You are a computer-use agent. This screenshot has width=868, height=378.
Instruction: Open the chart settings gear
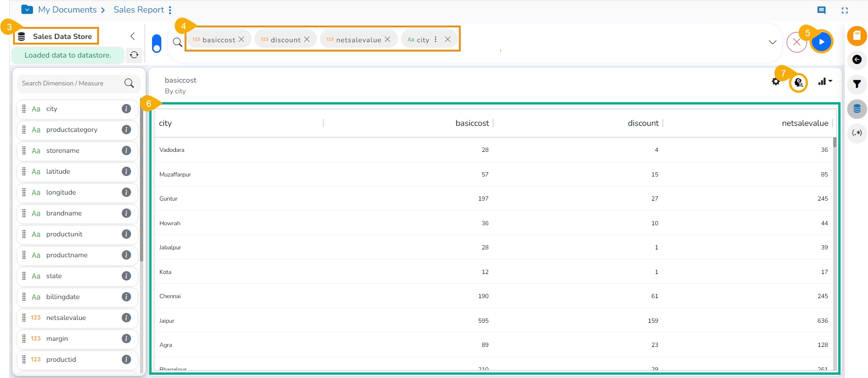(775, 82)
